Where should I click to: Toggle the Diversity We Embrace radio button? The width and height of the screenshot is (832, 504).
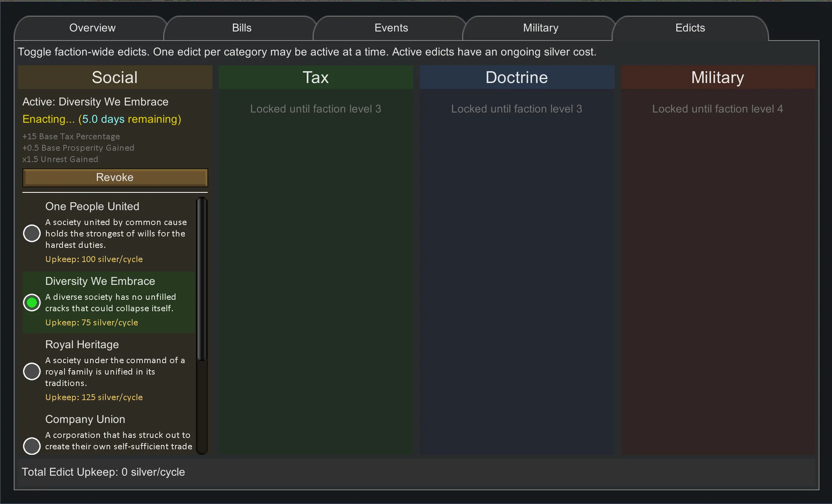point(32,303)
